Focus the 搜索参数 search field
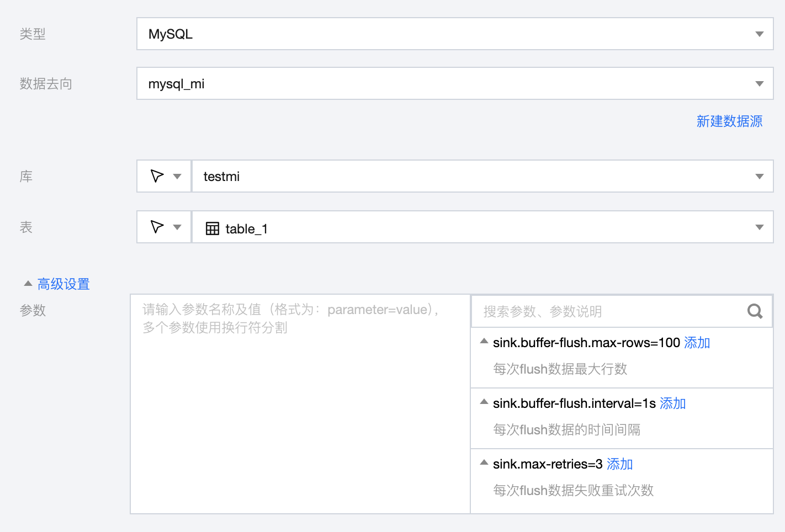The height and width of the screenshot is (532, 785). tap(607, 311)
